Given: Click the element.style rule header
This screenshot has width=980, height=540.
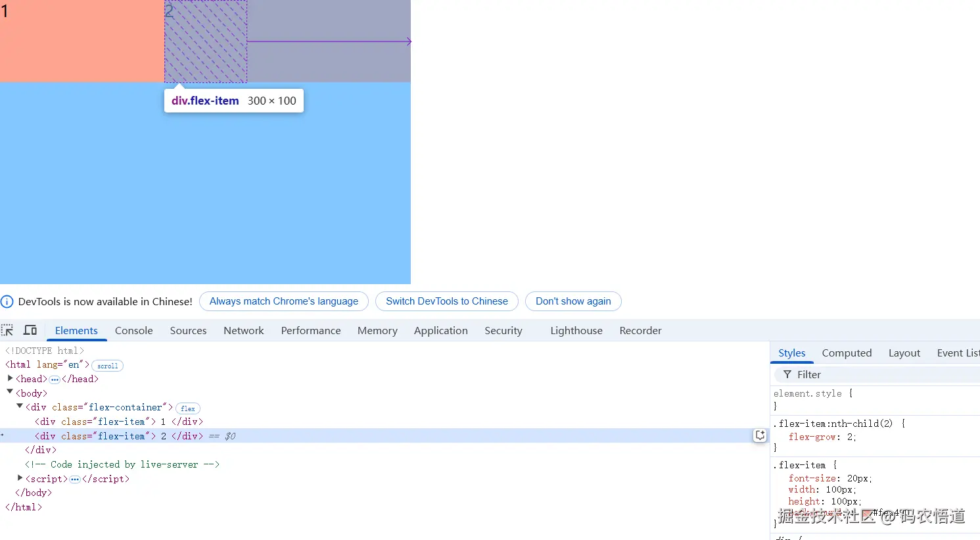Looking at the screenshot, I should [x=808, y=393].
